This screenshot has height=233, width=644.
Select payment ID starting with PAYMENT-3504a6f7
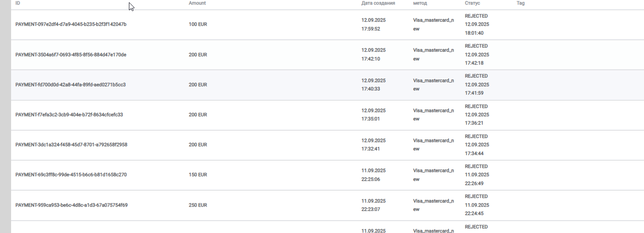[71, 55]
